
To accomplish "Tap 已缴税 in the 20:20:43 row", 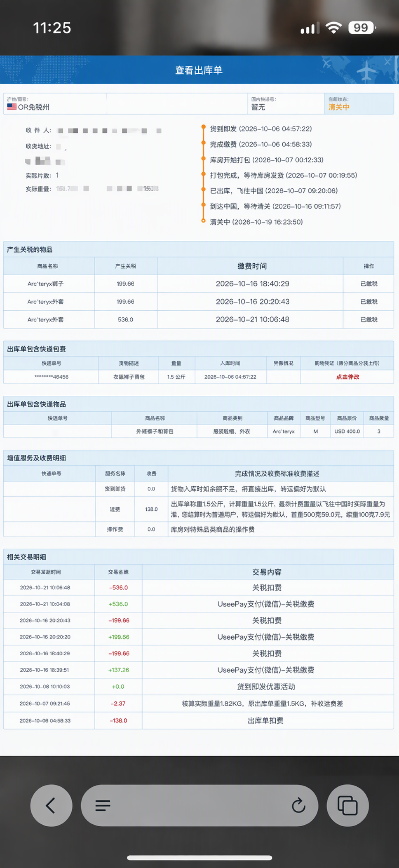I will (x=369, y=302).
